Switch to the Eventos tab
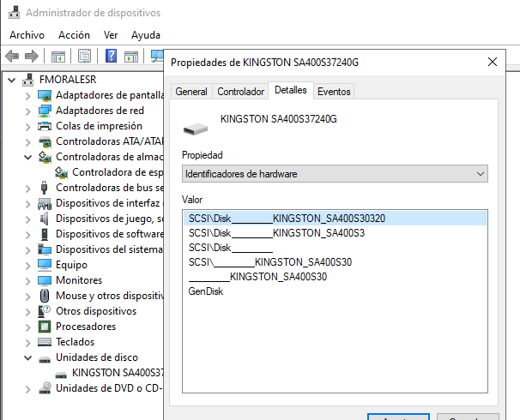 (334, 92)
